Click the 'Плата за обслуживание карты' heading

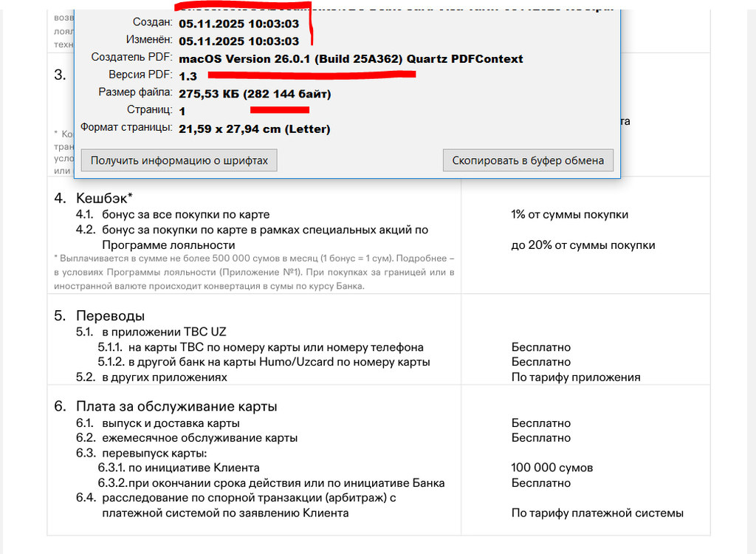point(176,406)
